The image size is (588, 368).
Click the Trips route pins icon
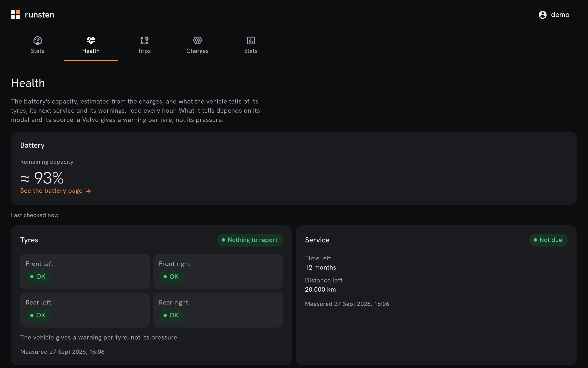click(x=144, y=40)
